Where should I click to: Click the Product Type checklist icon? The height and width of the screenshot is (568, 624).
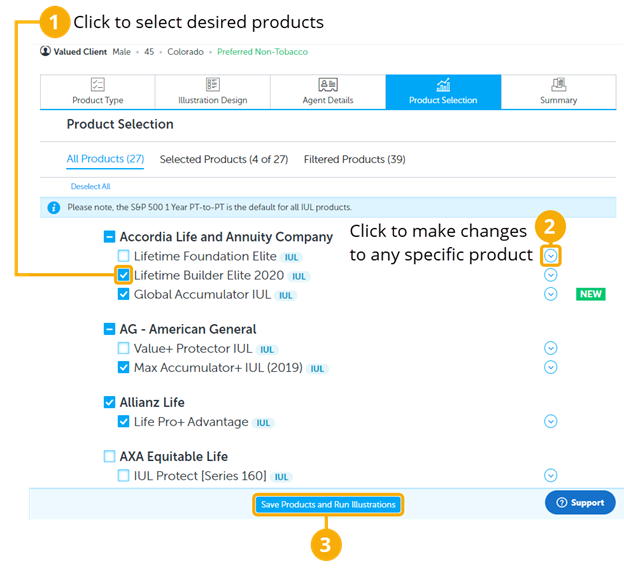98,84
